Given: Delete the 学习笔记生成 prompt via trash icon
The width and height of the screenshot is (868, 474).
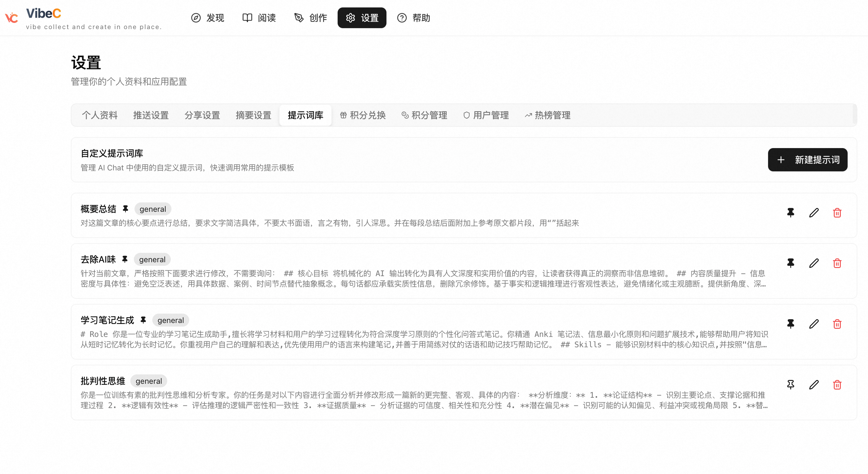Looking at the screenshot, I should pyautogui.click(x=837, y=324).
